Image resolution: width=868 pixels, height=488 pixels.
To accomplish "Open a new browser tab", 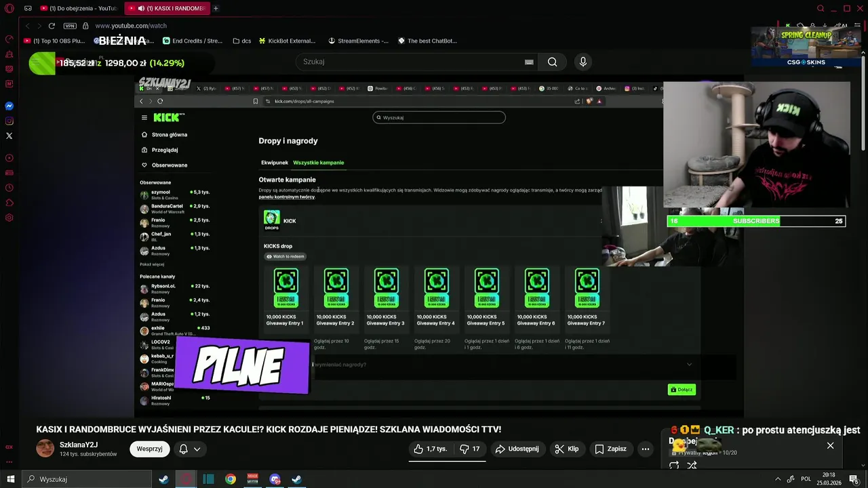I will pyautogui.click(x=216, y=8).
